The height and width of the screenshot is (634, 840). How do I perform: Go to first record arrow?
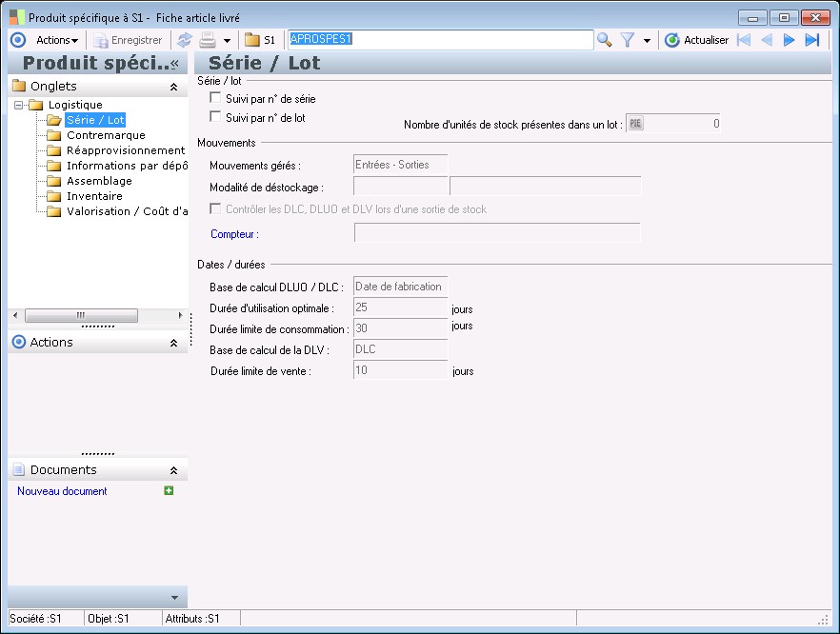coord(744,40)
